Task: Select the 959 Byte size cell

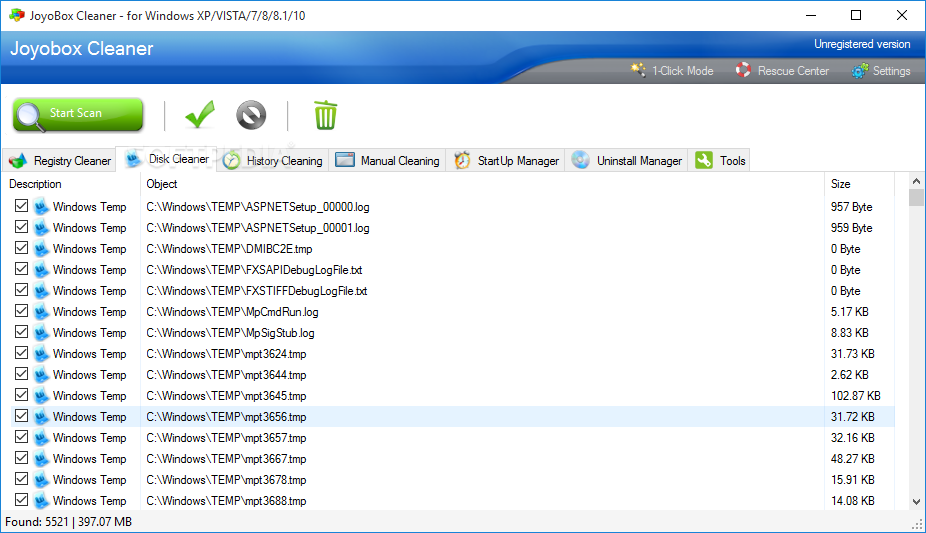Action: 851,228
